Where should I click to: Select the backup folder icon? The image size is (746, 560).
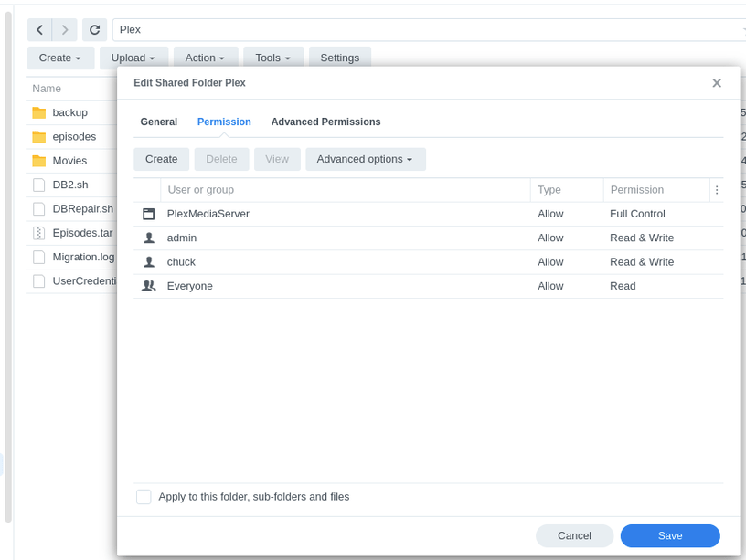tap(39, 112)
